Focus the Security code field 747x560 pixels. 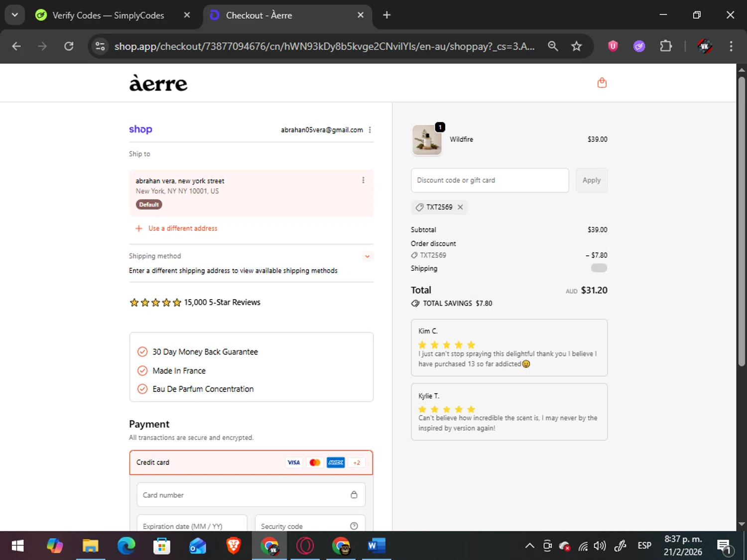click(x=310, y=523)
